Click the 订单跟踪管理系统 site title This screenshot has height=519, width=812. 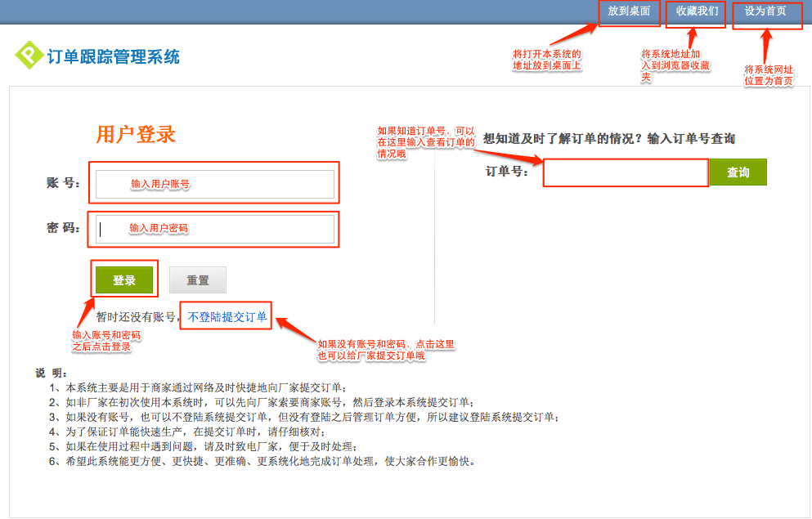pyautogui.click(x=113, y=56)
